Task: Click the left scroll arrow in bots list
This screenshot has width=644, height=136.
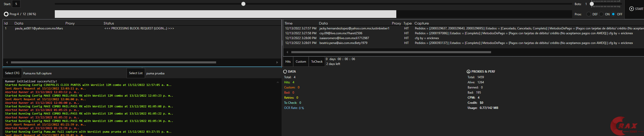Action: click(7, 62)
